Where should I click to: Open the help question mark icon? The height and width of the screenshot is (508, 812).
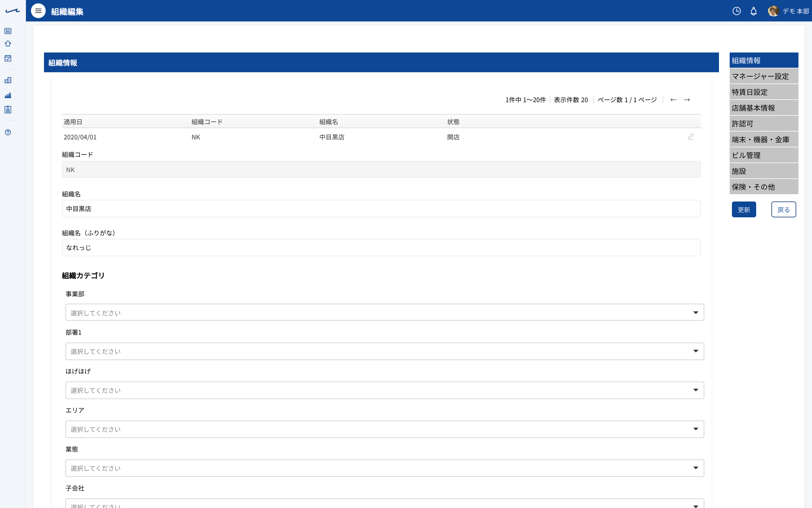point(8,132)
